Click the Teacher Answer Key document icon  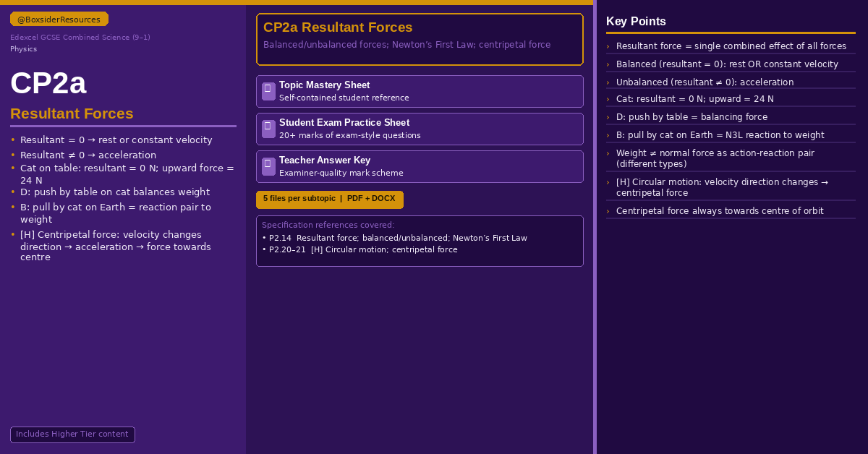(268, 166)
